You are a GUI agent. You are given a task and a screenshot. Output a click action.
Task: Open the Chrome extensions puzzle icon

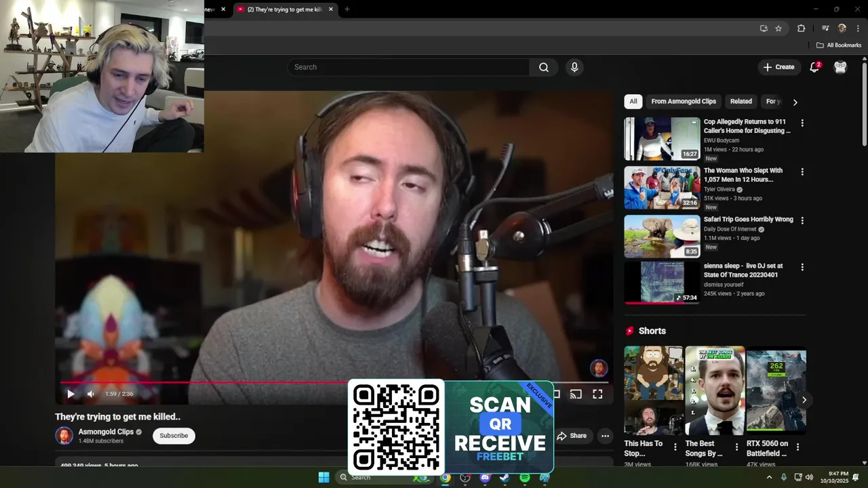point(801,28)
